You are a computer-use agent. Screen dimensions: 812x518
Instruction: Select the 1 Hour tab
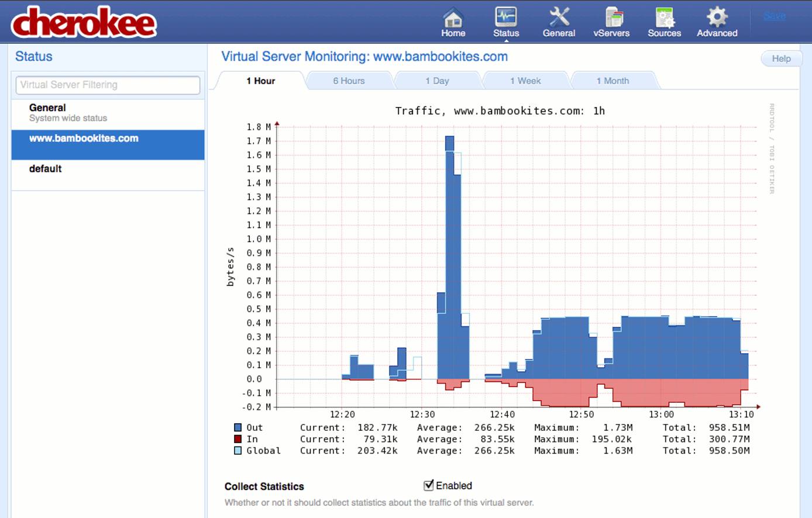click(x=260, y=81)
